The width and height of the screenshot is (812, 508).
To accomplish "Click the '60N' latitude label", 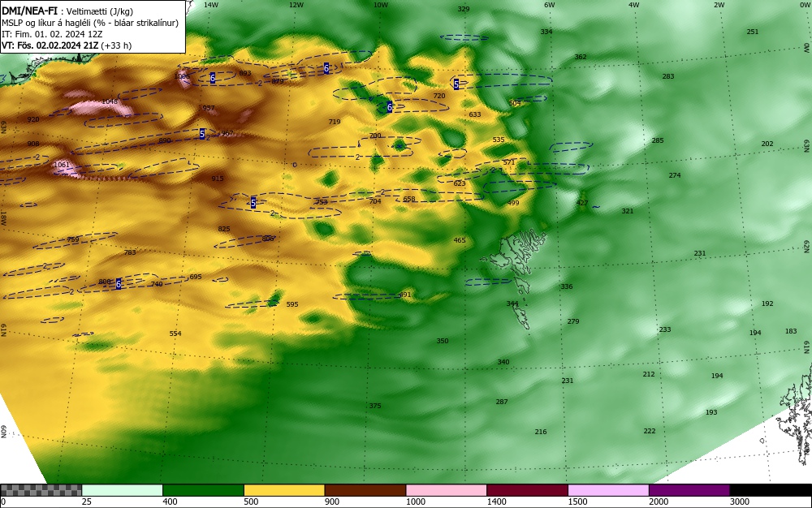I will point(3,432).
